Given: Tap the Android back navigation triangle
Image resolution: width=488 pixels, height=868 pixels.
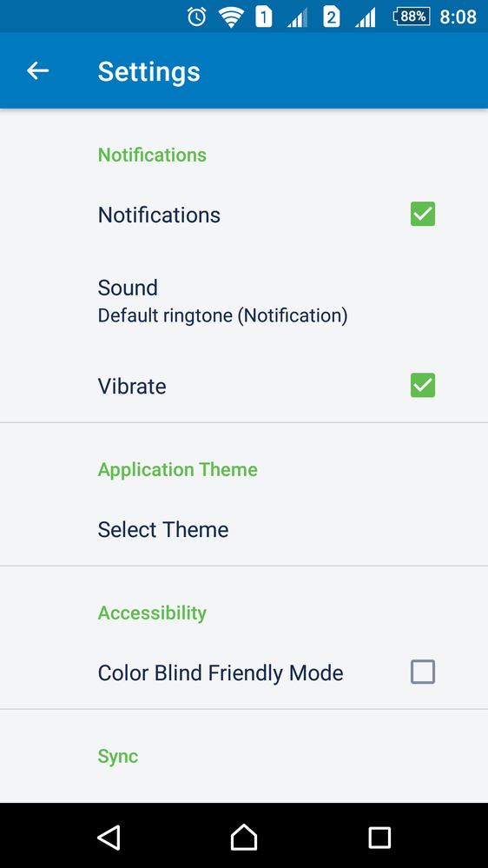Looking at the screenshot, I should click(109, 837).
